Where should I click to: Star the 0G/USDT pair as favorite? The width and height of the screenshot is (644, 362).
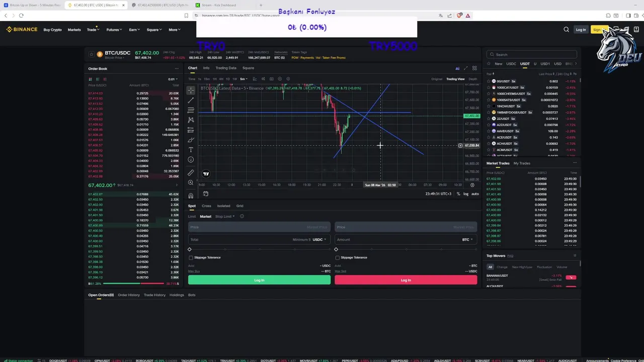489,81
